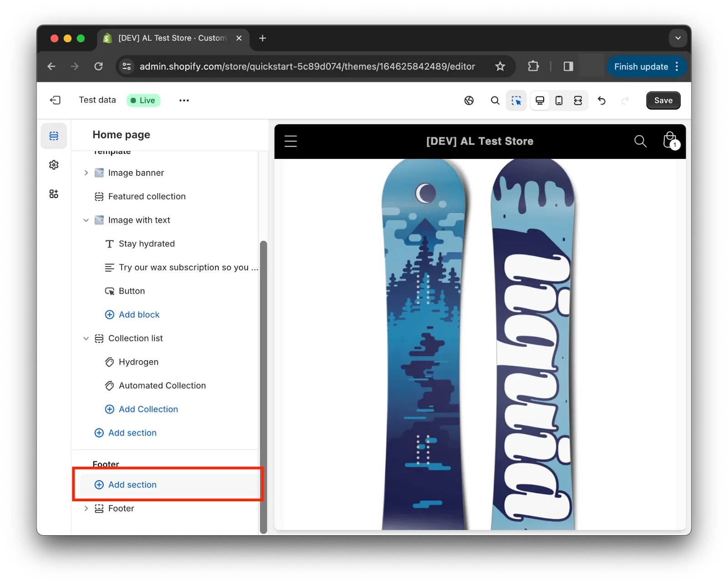Click the Finish update button
Viewport: 728px width, 584px height.
point(641,67)
